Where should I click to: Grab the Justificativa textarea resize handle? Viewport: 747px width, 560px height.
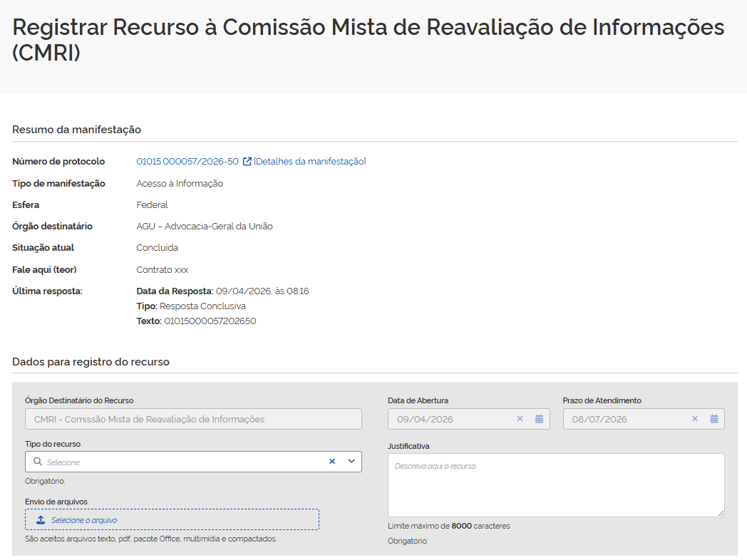coord(721,512)
